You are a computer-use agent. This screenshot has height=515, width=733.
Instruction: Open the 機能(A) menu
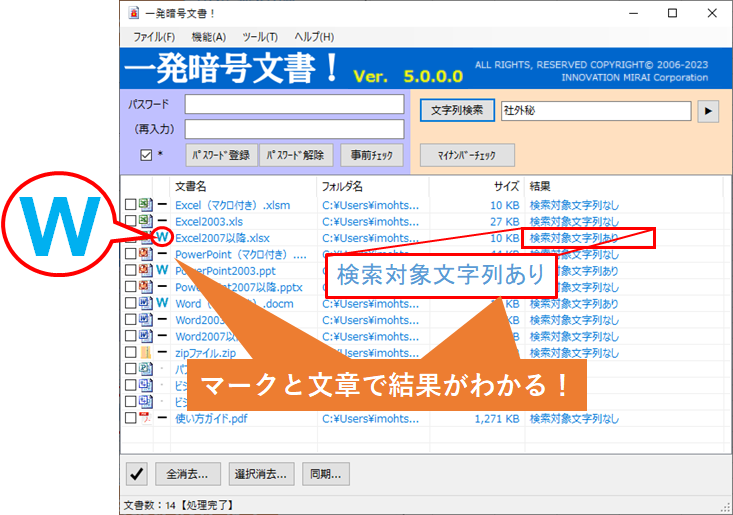[x=209, y=37]
